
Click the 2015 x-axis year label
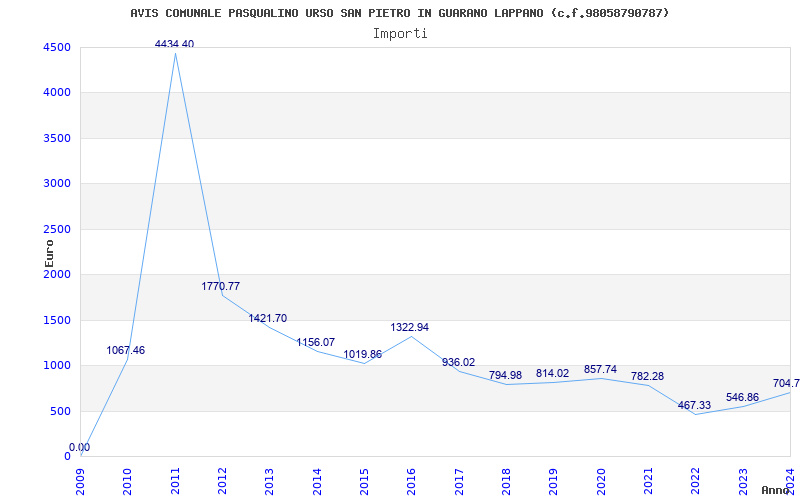tap(365, 481)
